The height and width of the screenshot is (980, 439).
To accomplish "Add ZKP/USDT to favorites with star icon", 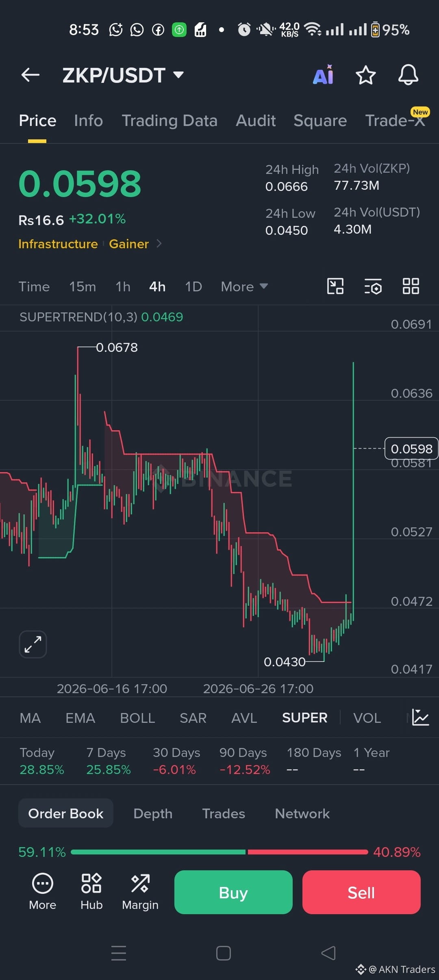I will (x=366, y=75).
